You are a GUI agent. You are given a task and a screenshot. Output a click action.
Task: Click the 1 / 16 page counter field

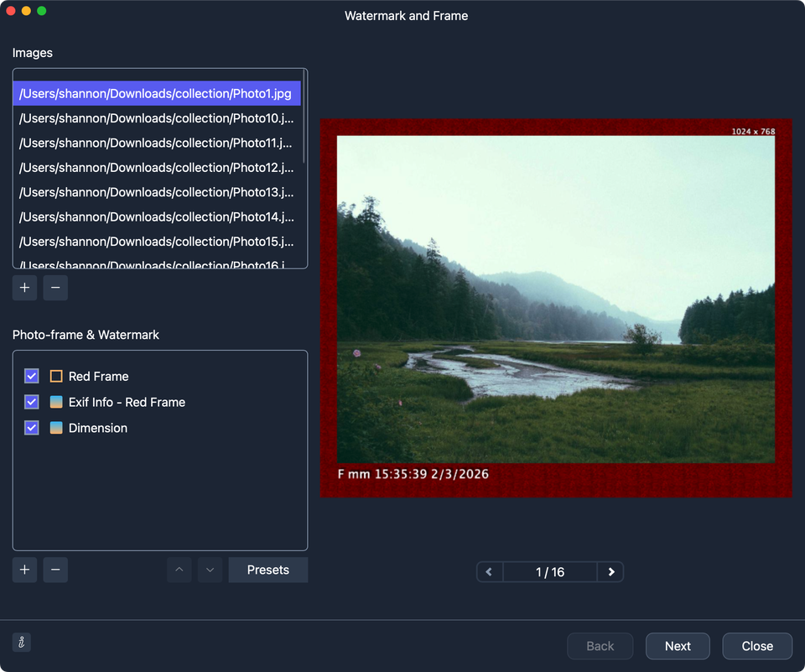click(x=549, y=571)
